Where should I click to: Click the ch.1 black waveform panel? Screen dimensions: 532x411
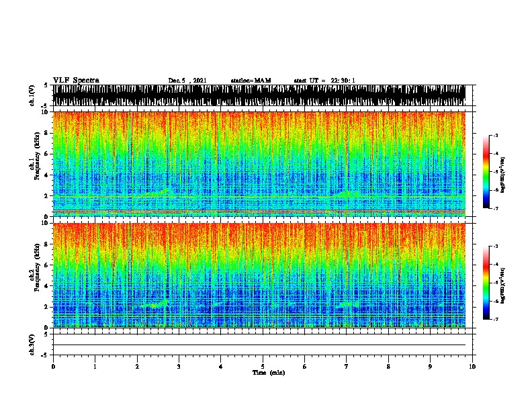point(259,95)
